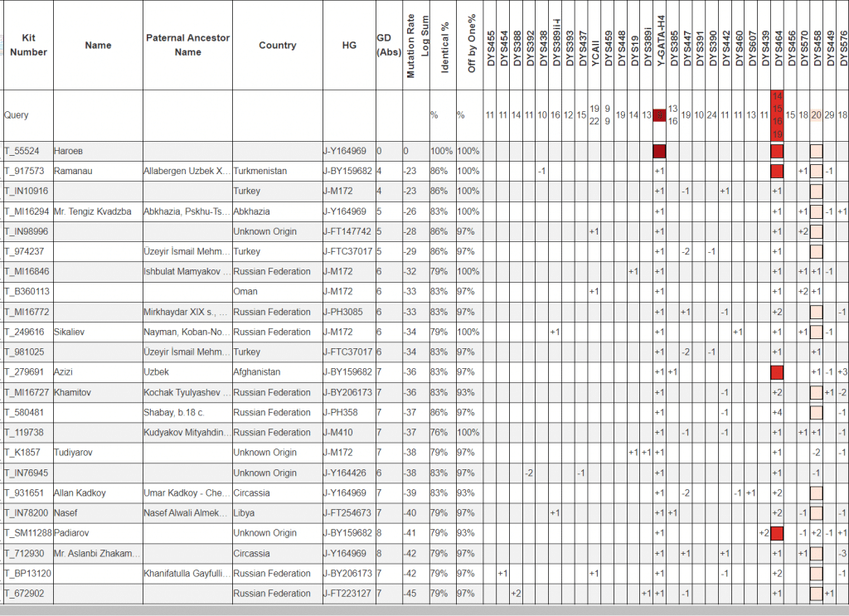This screenshot has width=849, height=616.
Task: Click the Kit Number column header
Action: click(x=28, y=46)
